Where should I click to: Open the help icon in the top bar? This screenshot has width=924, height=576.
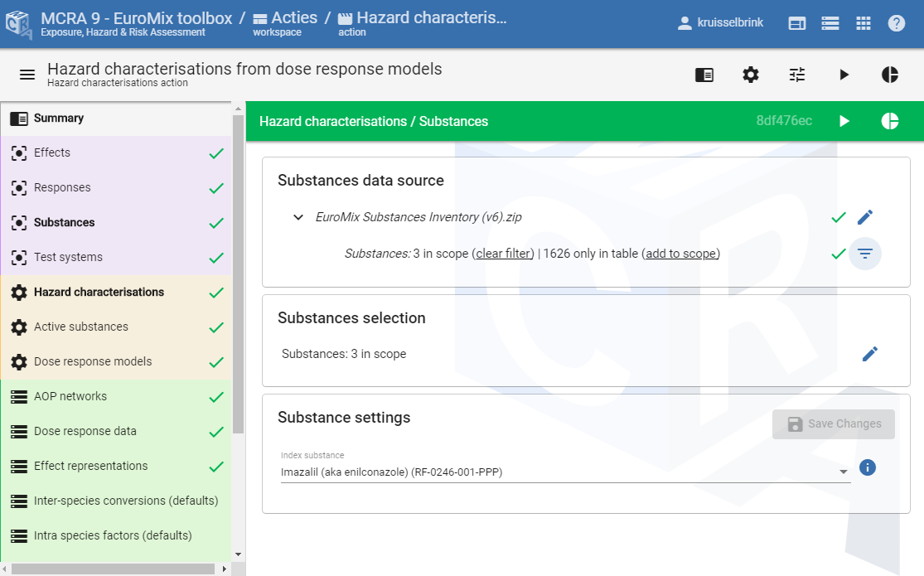coord(897,22)
